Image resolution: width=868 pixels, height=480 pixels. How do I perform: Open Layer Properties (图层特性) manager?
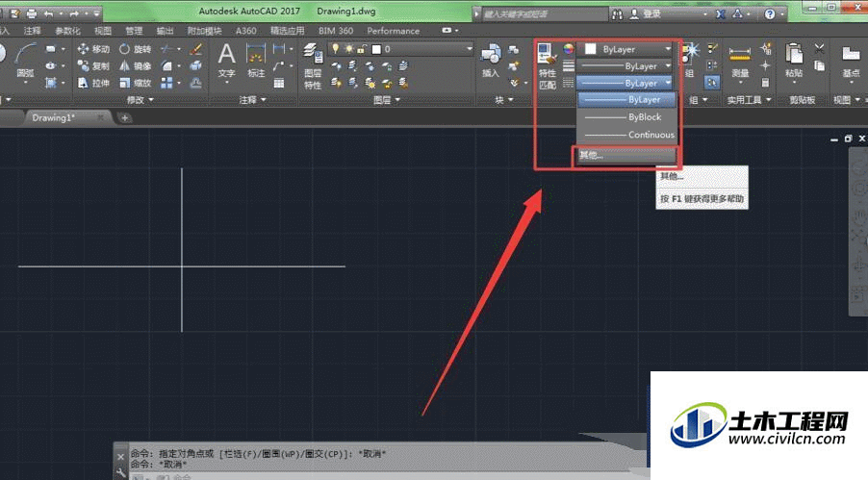coord(313,65)
